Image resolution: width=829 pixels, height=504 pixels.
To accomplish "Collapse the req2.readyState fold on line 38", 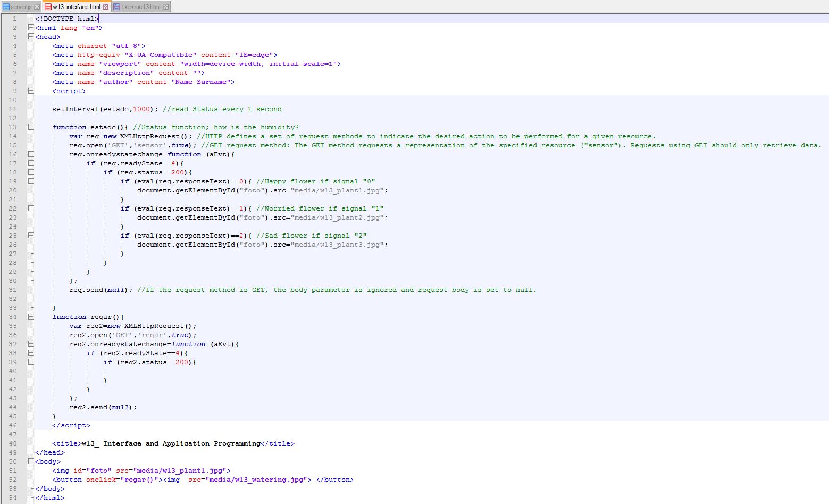I will pos(31,353).
